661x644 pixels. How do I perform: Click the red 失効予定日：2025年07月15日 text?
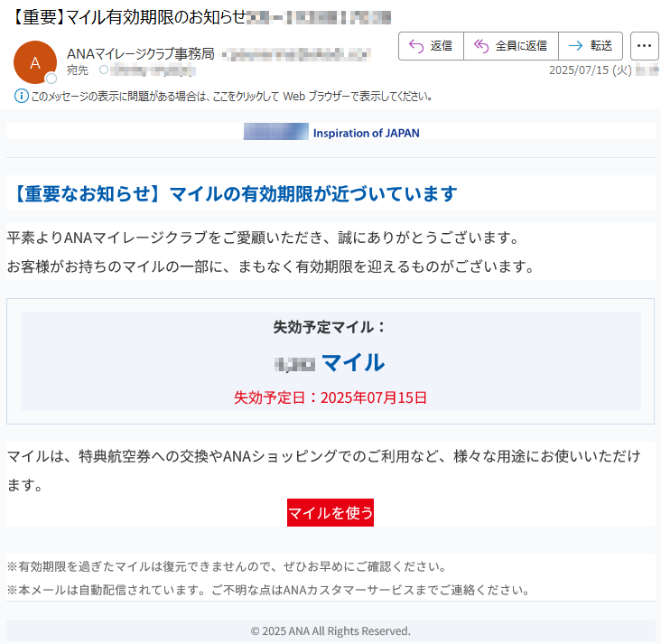coord(330,397)
